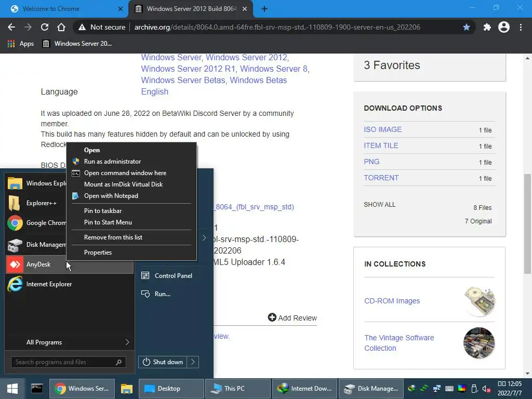Expand All Programs list
Viewport: 532px width, 399px height.
point(70,342)
